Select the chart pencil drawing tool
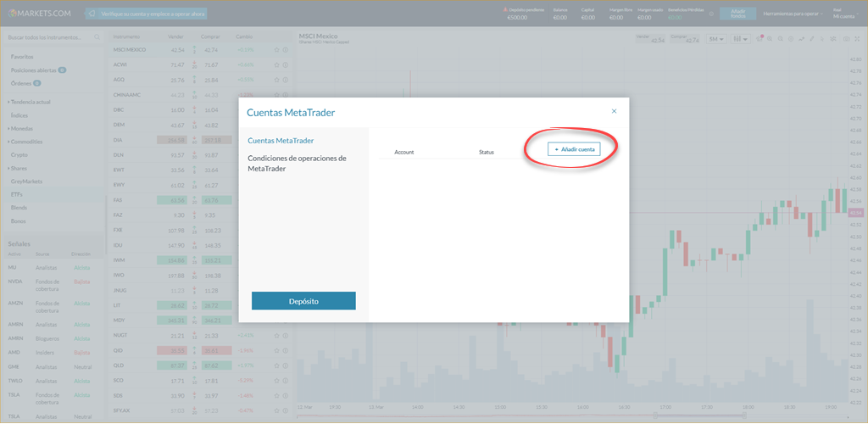 tap(812, 39)
